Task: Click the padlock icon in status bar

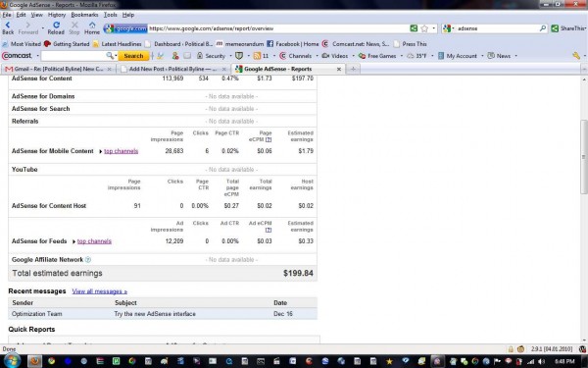Action: point(511,349)
